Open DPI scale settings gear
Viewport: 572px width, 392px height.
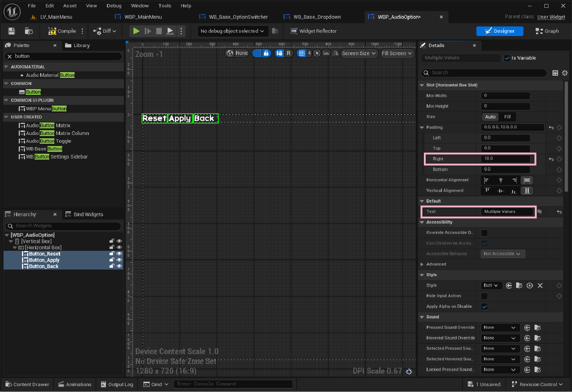(409, 372)
